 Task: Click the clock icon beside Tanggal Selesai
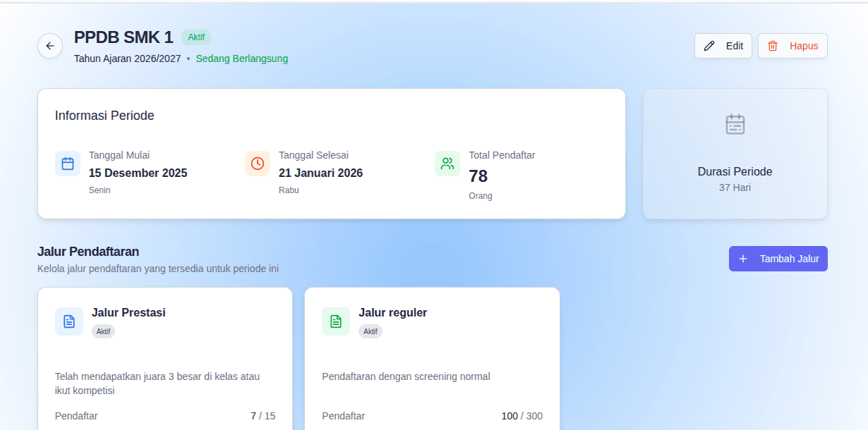coord(258,163)
